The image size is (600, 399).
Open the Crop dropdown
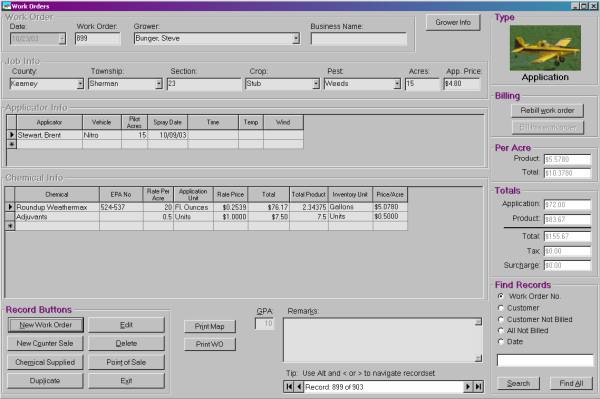pyautogui.click(x=316, y=83)
